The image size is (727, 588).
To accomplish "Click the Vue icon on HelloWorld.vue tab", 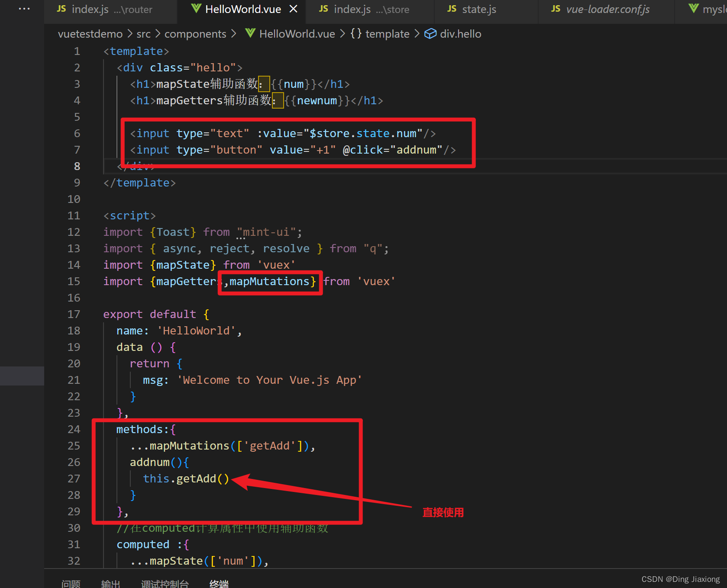I will tap(196, 9).
